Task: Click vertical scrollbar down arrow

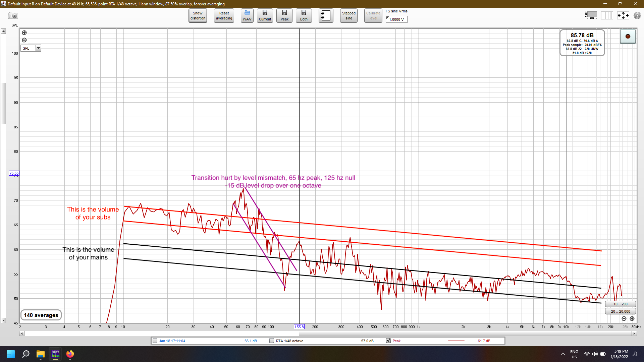Action: pyautogui.click(x=3, y=321)
